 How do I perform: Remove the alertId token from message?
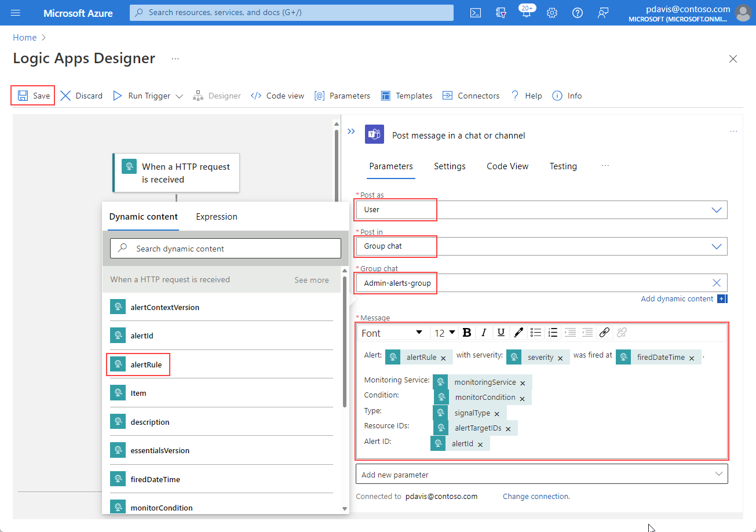[480, 444]
